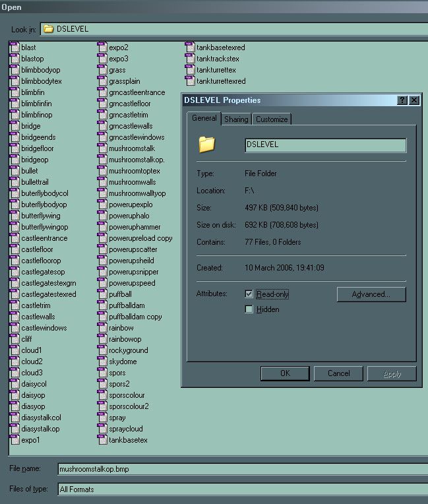Open the Look in folder dropdown
The image size is (428, 504).
pos(231,29)
